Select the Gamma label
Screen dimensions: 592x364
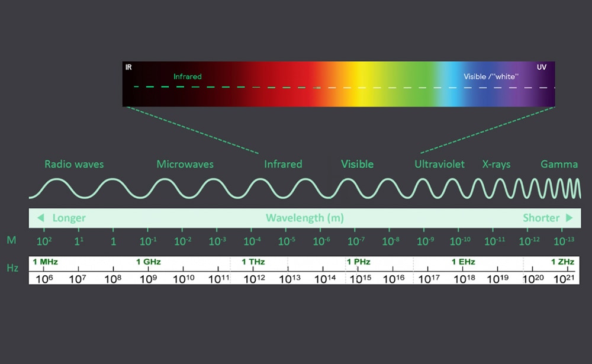pyautogui.click(x=559, y=164)
